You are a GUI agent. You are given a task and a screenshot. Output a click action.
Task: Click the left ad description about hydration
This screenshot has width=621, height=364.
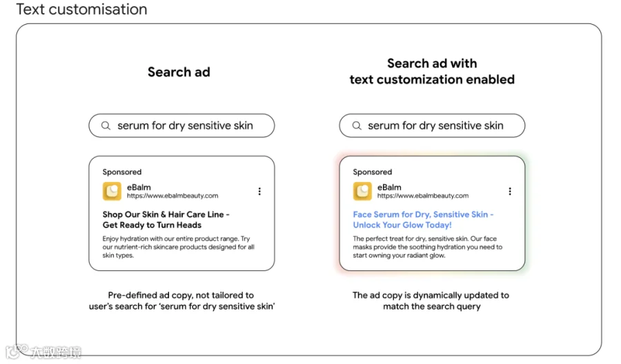pos(178,247)
